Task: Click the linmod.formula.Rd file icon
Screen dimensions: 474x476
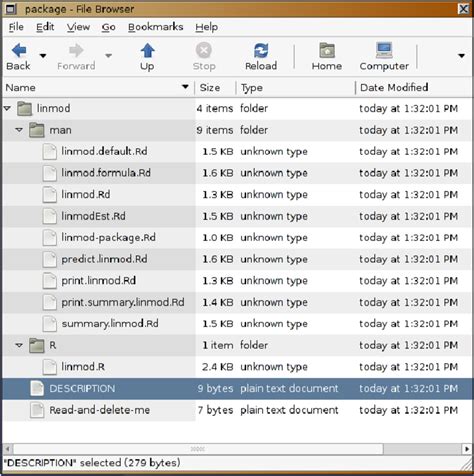Action: coord(50,173)
